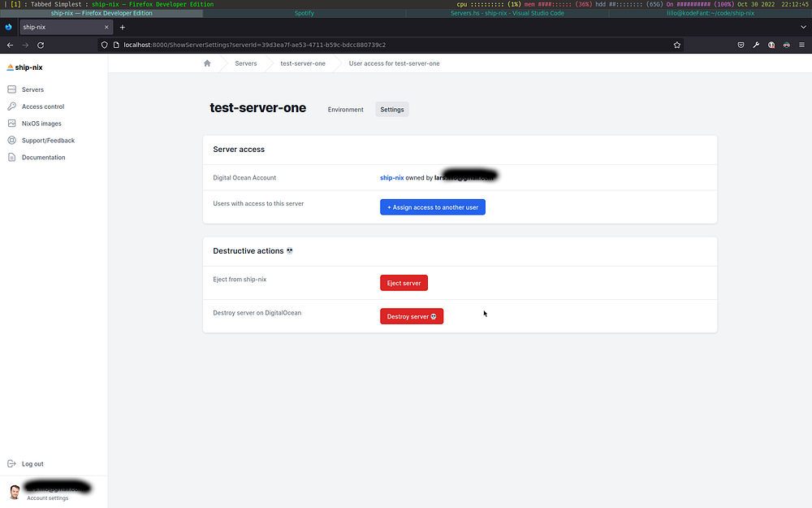This screenshot has width=812, height=508.
Task: Open Servers in the sidebar
Action: pos(32,89)
